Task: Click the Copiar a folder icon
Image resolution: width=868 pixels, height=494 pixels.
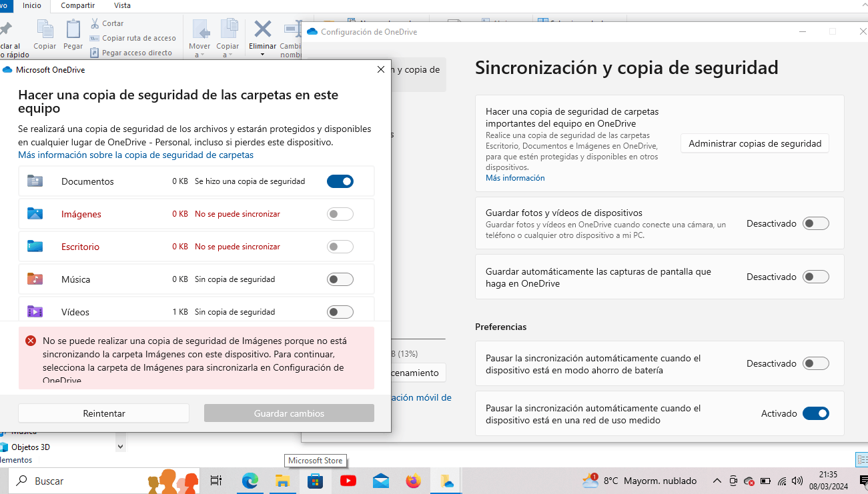Action: pyautogui.click(x=228, y=29)
